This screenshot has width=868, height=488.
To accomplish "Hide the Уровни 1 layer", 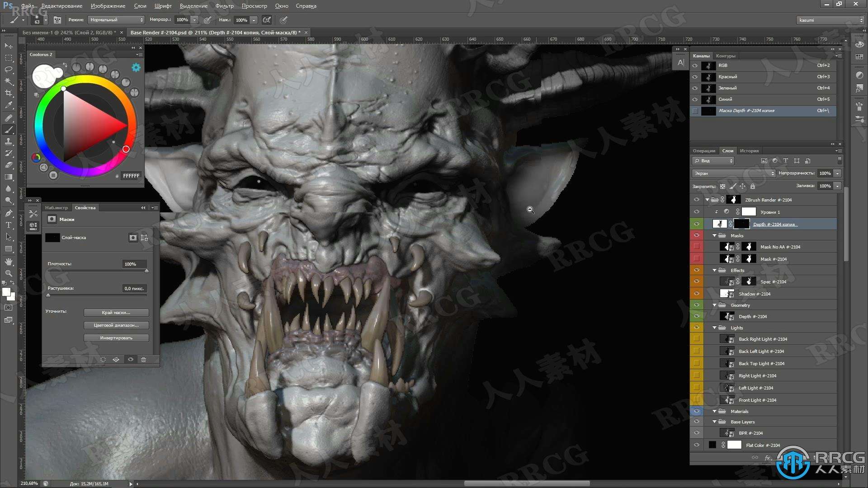I will click(x=697, y=212).
